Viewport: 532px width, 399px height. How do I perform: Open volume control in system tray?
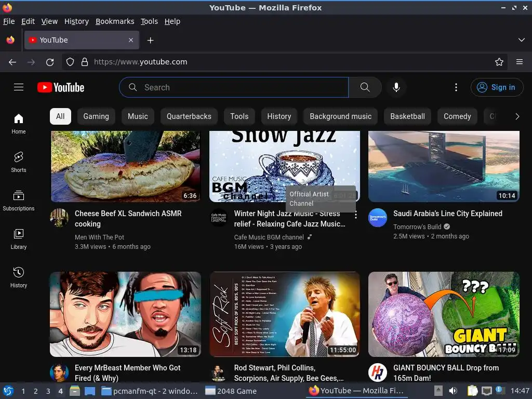[453, 391]
